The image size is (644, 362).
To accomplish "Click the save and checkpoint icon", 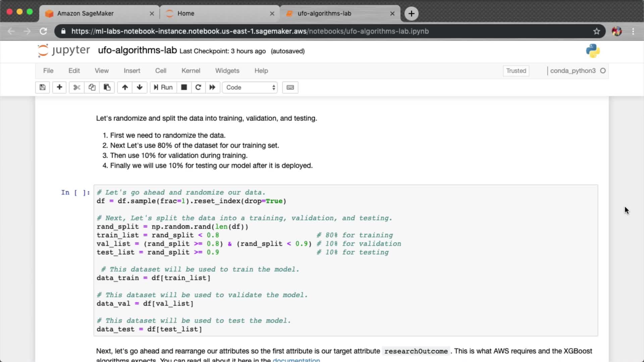I will click(43, 87).
